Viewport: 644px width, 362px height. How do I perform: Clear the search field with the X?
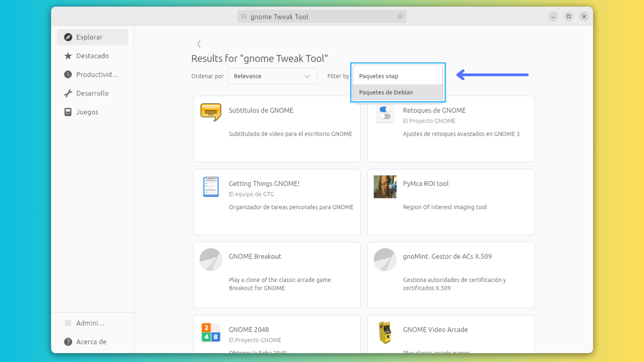point(400,16)
